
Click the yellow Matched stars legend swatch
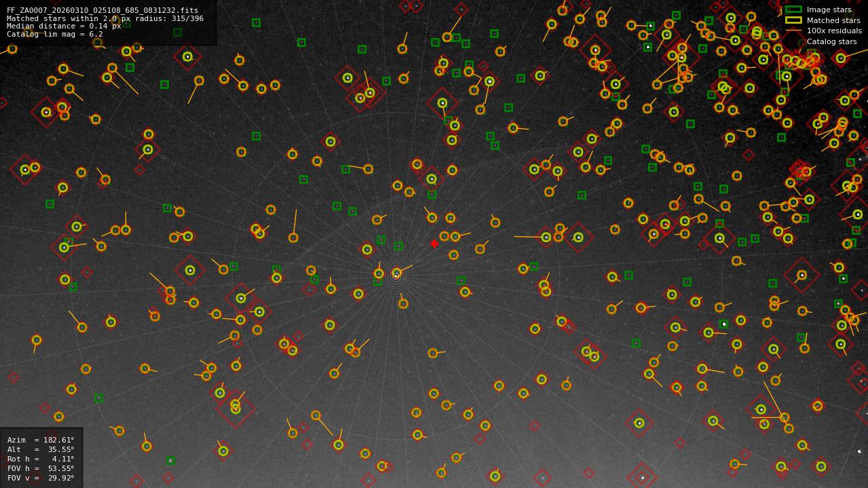793,20
